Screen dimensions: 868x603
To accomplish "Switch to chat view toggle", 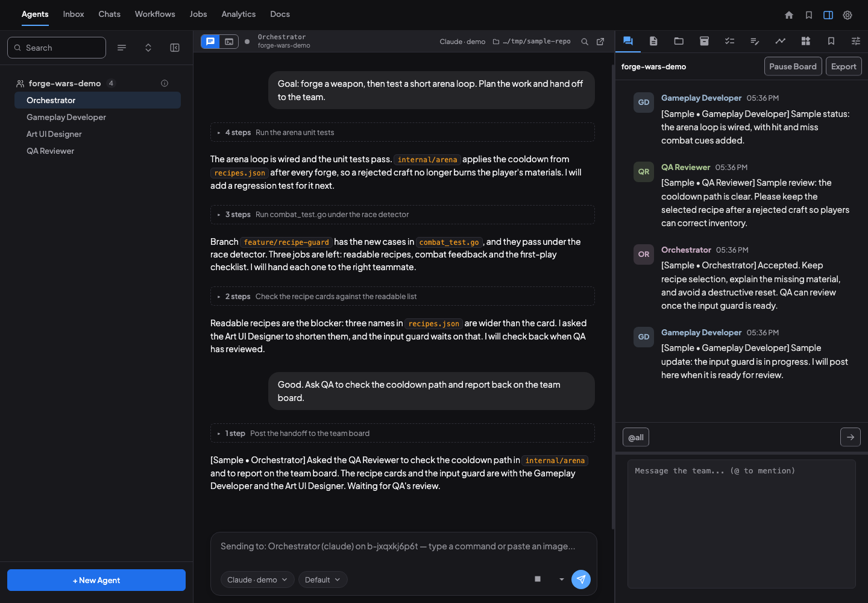I will click(x=210, y=42).
